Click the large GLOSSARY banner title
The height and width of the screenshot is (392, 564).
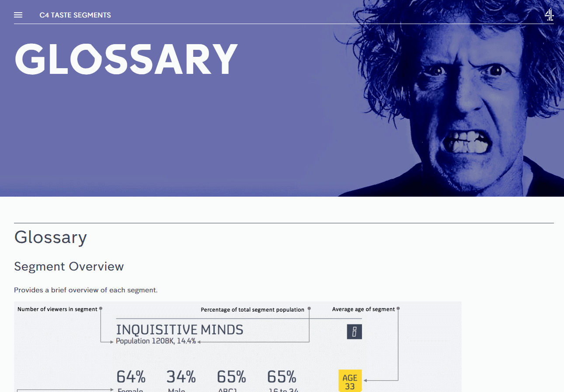126,59
